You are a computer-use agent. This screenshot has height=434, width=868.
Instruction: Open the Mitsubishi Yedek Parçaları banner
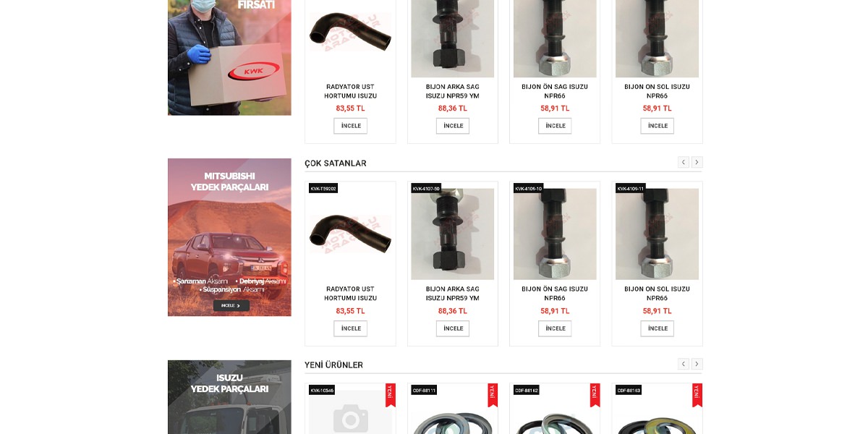[x=229, y=237]
